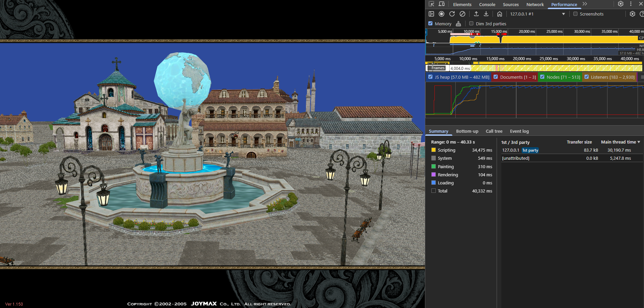This screenshot has width=644, height=308.
Task: Click the Ver 1.150 label in game
Action: [x=14, y=304]
